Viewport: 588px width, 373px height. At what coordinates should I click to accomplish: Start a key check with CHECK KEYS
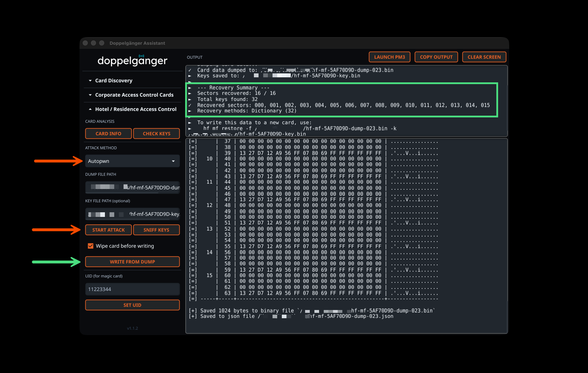(x=156, y=133)
